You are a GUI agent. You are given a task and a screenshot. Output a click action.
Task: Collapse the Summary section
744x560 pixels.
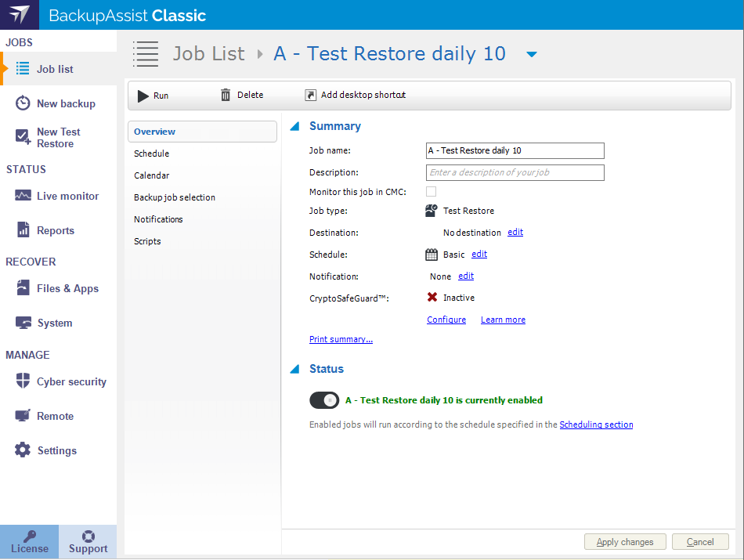[x=294, y=126]
